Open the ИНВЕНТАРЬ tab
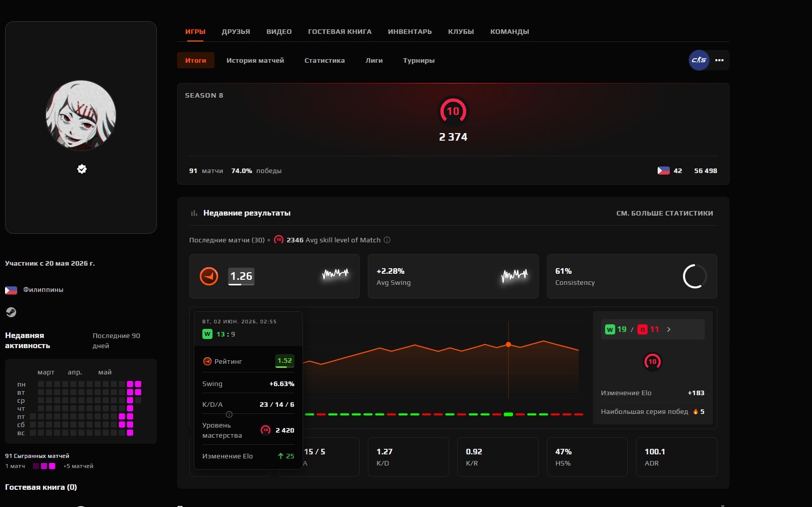Image resolution: width=812 pixels, height=507 pixels. [410, 31]
